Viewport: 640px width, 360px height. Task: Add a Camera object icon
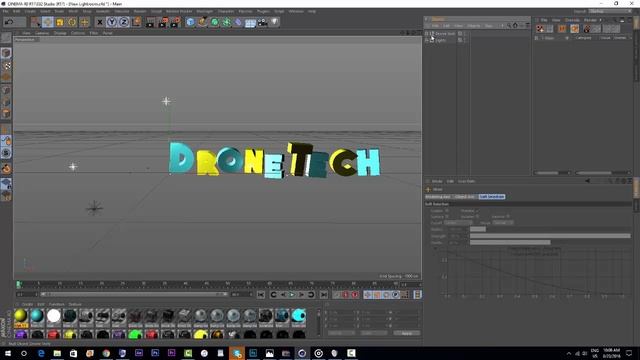(x=262, y=22)
